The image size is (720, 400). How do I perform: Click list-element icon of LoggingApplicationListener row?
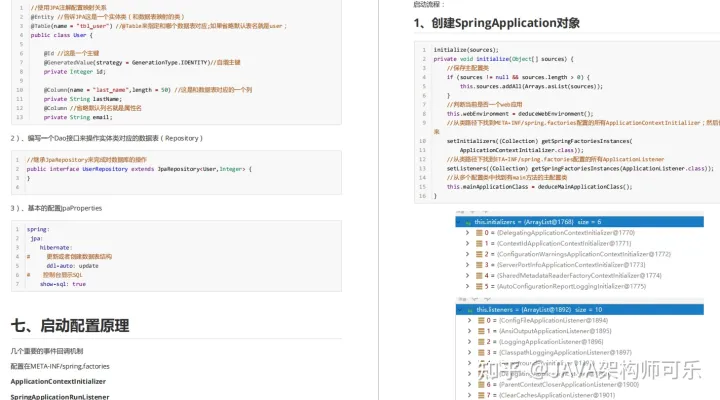(481, 342)
